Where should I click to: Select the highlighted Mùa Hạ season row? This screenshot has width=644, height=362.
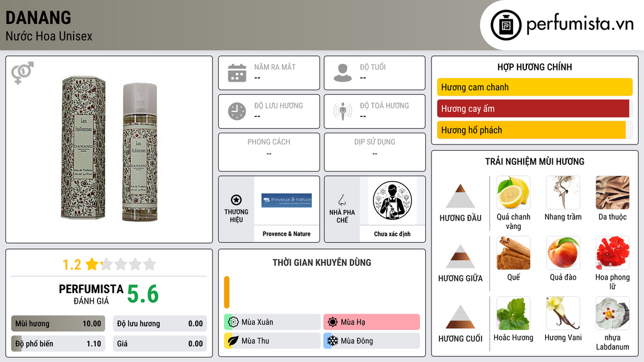[372, 322]
